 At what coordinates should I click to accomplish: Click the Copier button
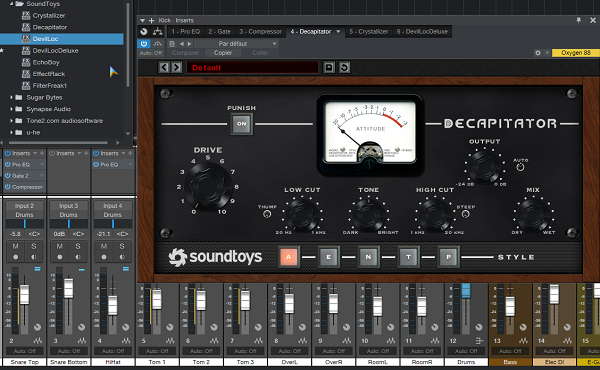[223, 53]
